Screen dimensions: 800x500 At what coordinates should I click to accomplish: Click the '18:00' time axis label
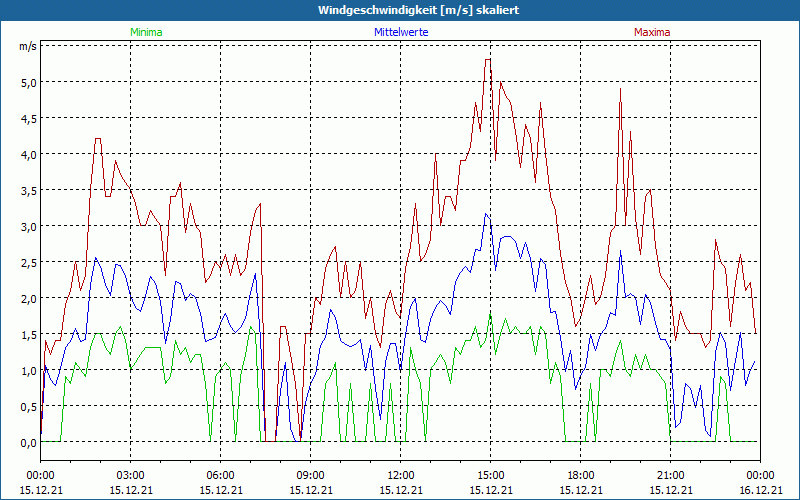pyautogui.click(x=581, y=476)
